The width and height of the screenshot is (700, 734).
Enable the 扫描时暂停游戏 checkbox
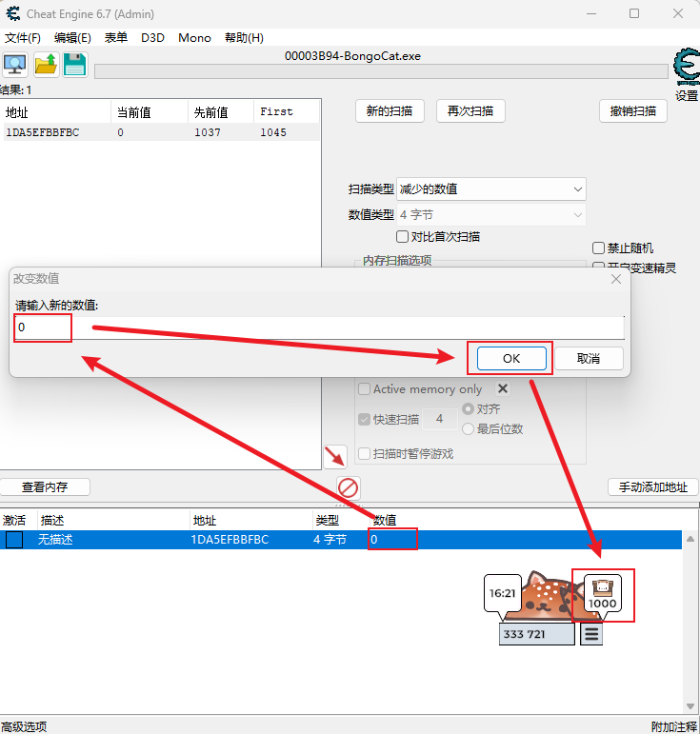pyautogui.click(x=364, y=454)
